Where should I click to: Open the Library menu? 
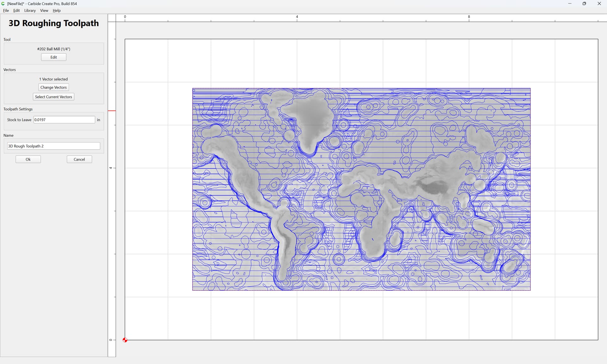30,10
